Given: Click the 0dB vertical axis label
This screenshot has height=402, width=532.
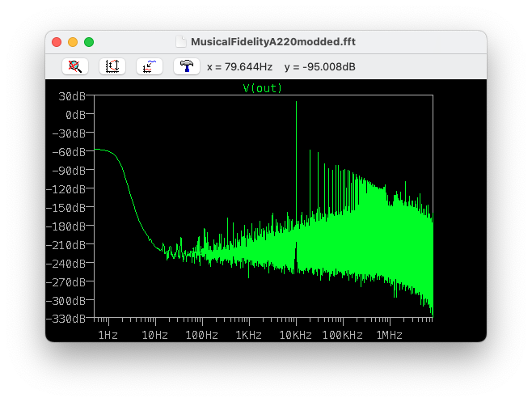Looking at the screenshot, I should point(76,115).
